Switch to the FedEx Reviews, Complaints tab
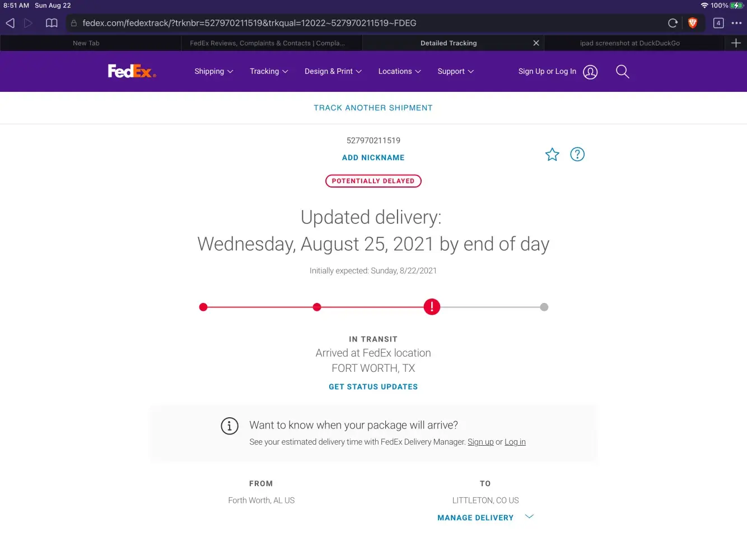 [268, 43]
